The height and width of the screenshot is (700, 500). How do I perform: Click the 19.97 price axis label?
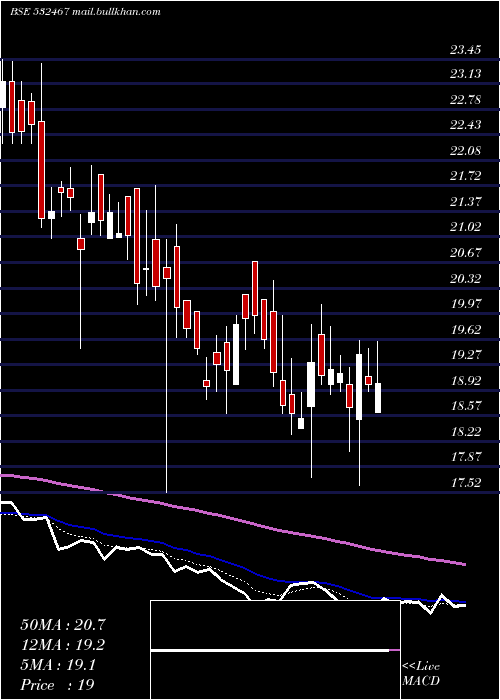click(466, 304)
